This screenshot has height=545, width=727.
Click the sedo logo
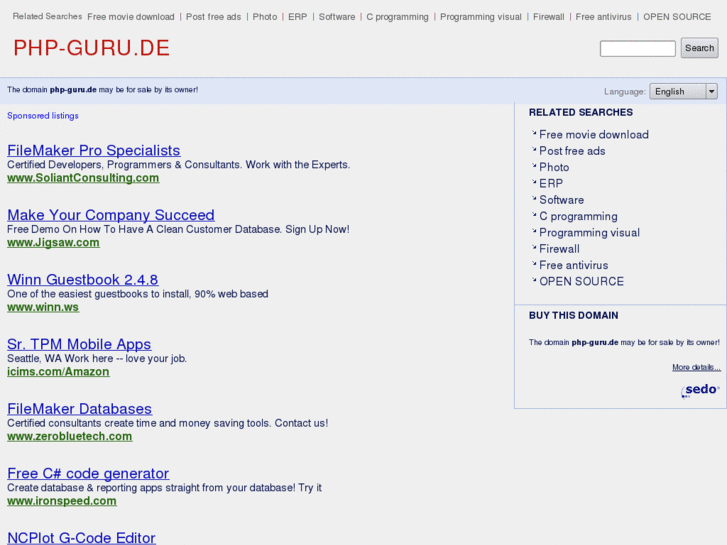pyautogui.click(x=700, y=390)
